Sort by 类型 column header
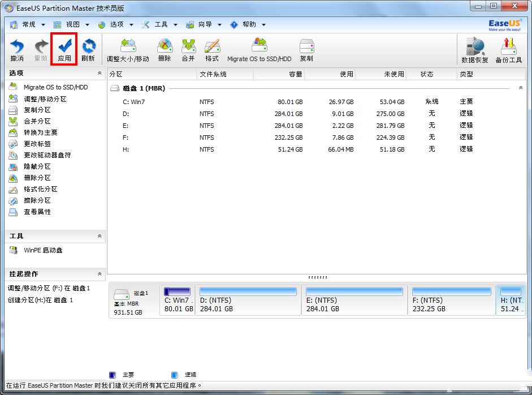 point(492,74)
